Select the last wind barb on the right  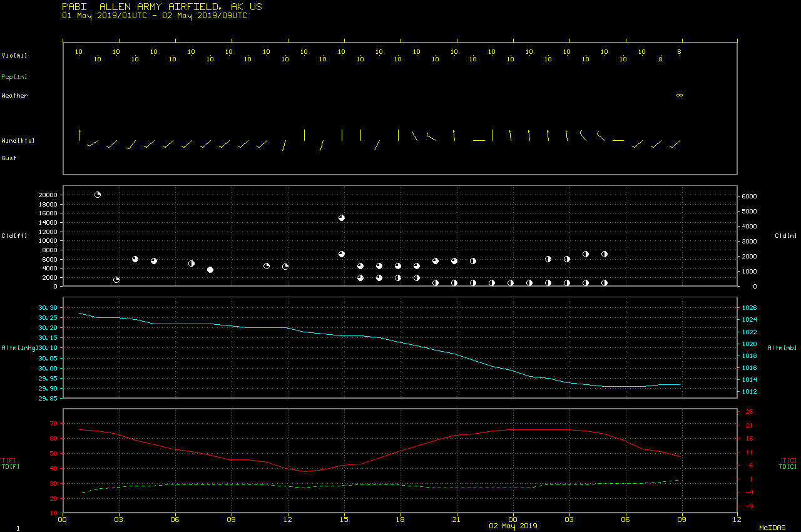675,144
